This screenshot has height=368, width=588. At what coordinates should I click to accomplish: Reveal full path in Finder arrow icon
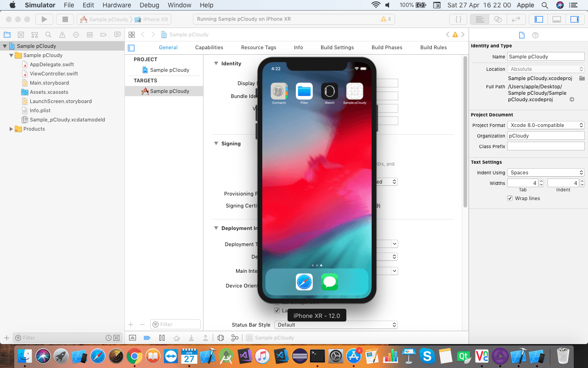572,99
